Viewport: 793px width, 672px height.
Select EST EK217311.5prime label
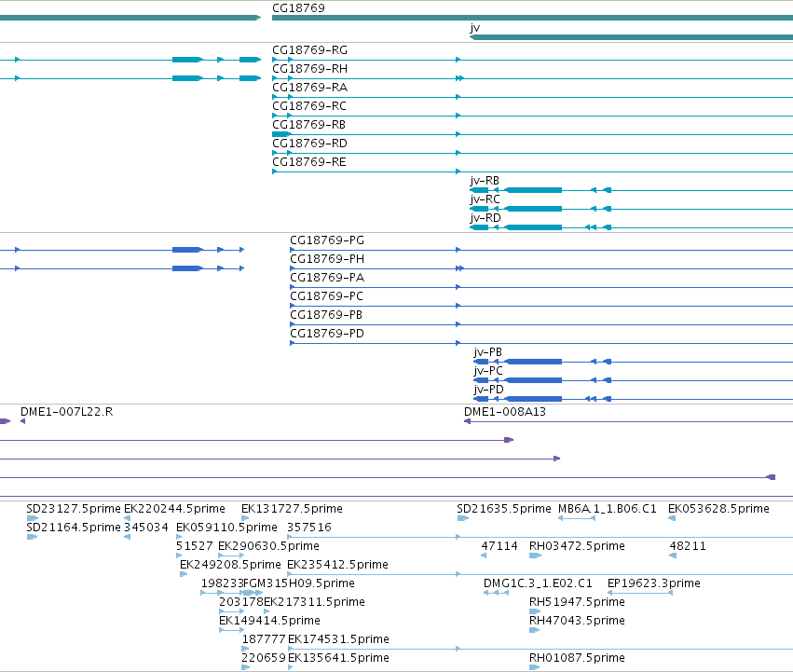(314, 603)
